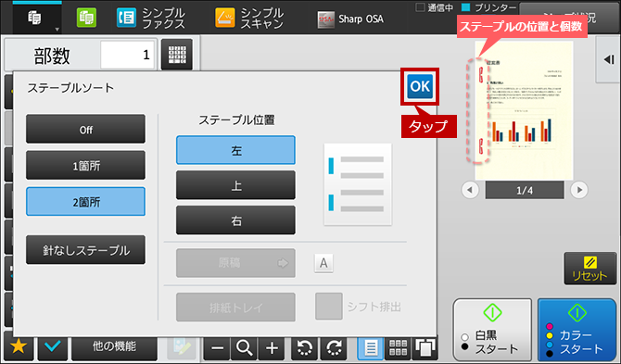Image resolution: width=621 pixels, height=364 pixels.
Task: Select 1箇所 staple option
Action: (x=85, y=166)
